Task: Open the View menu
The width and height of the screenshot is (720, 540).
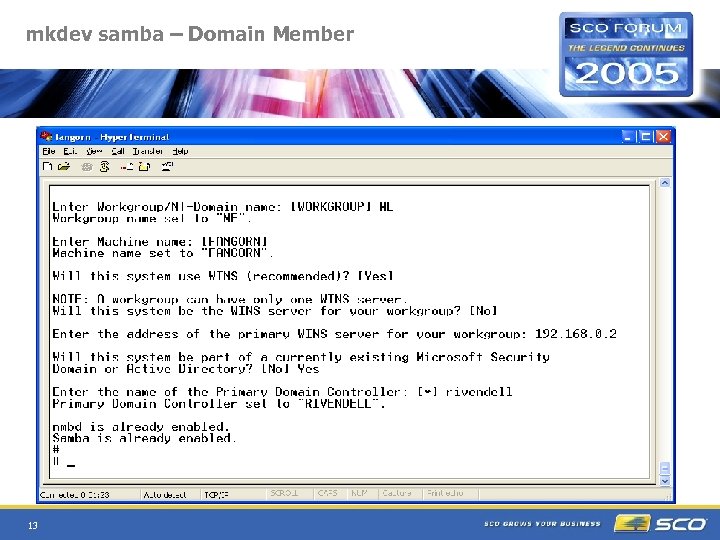Action: (94, 151)
